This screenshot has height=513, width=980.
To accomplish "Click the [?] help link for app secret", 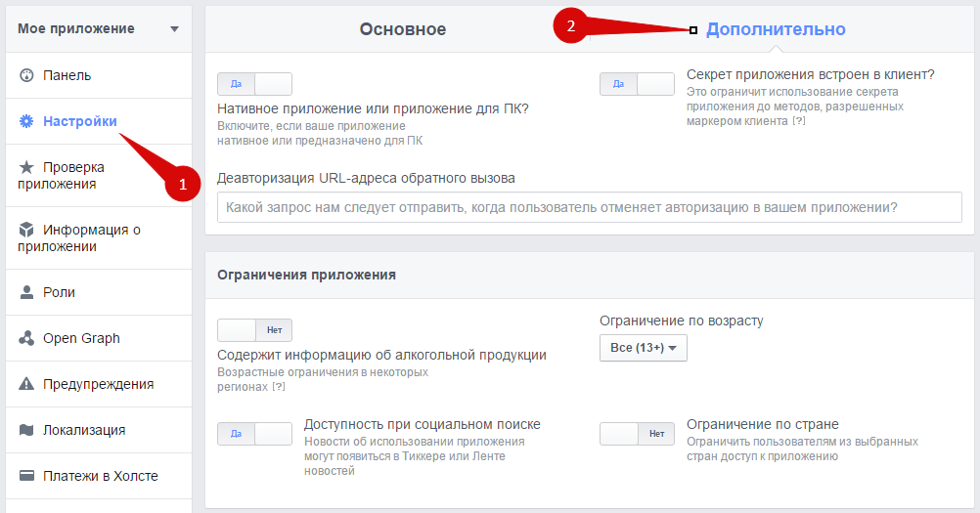I will [x=798, y=121].
